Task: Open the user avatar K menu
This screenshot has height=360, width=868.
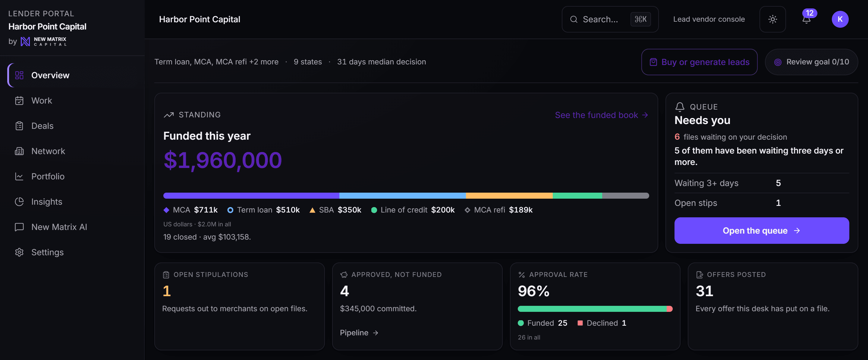Action: pyautogui.click(x=840, y=19)
